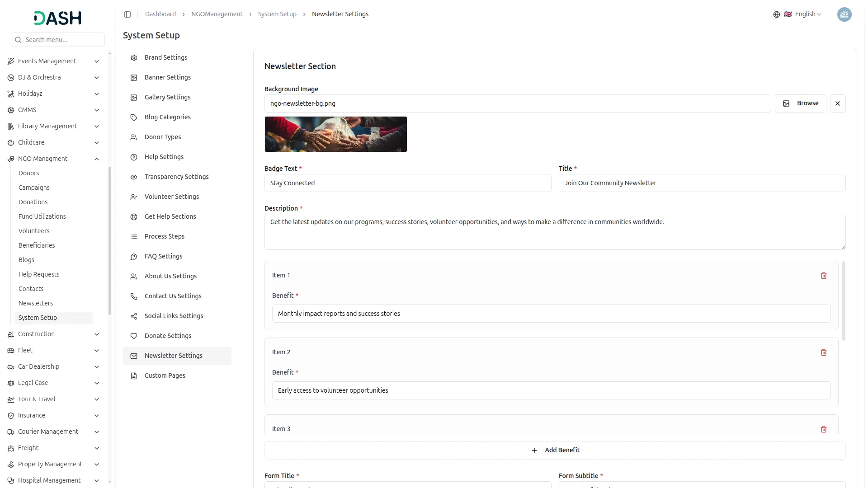Open the English language dropdown
Viewport: 868px width, 488px height.
pos(808,14)
